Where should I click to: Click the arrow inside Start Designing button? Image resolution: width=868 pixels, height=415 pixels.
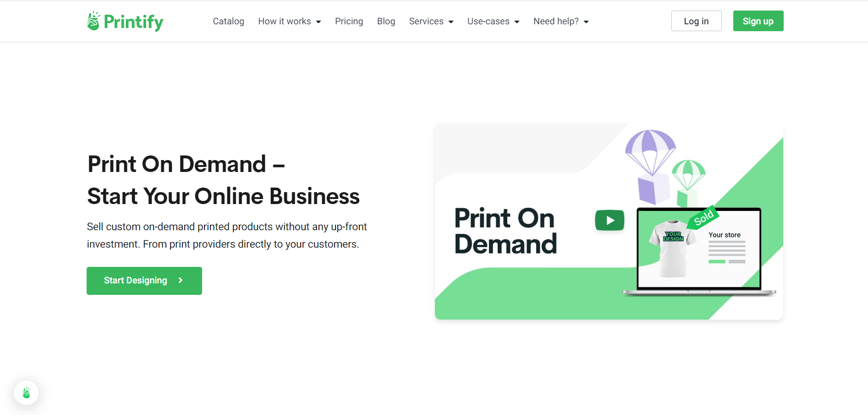coord(180,280)
